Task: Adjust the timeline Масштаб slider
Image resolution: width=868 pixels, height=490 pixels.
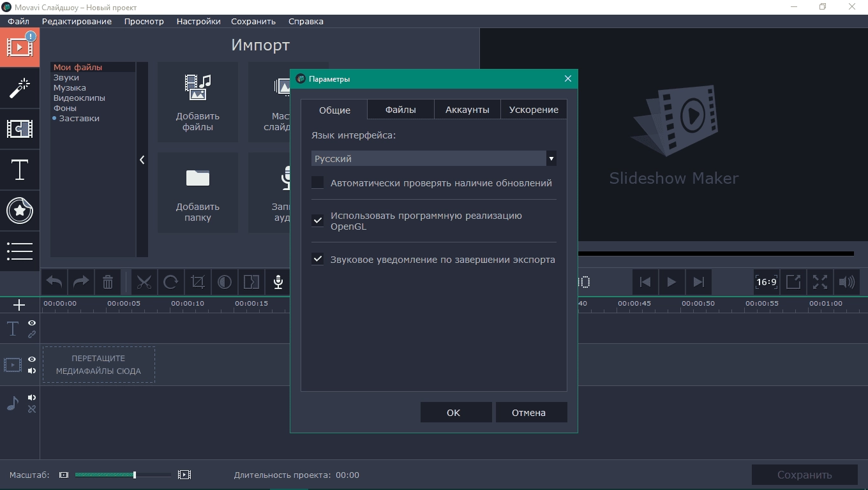Action: [123, 475]
